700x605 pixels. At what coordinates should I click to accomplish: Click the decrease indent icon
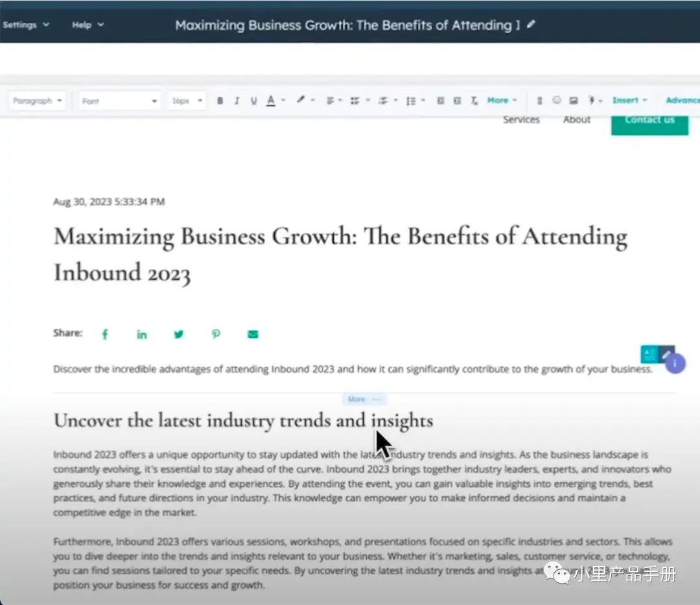pyautogui.click(x=440, y=101)
